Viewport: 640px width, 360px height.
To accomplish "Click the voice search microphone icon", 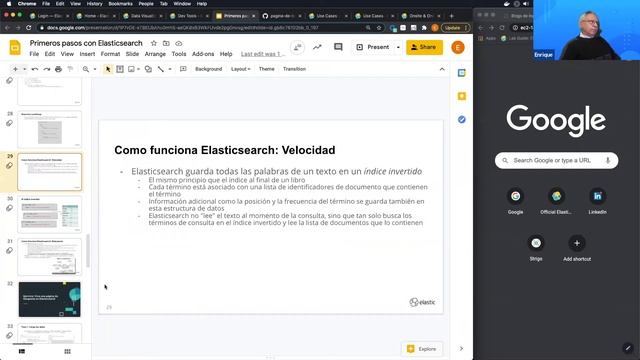I will 608,160.
